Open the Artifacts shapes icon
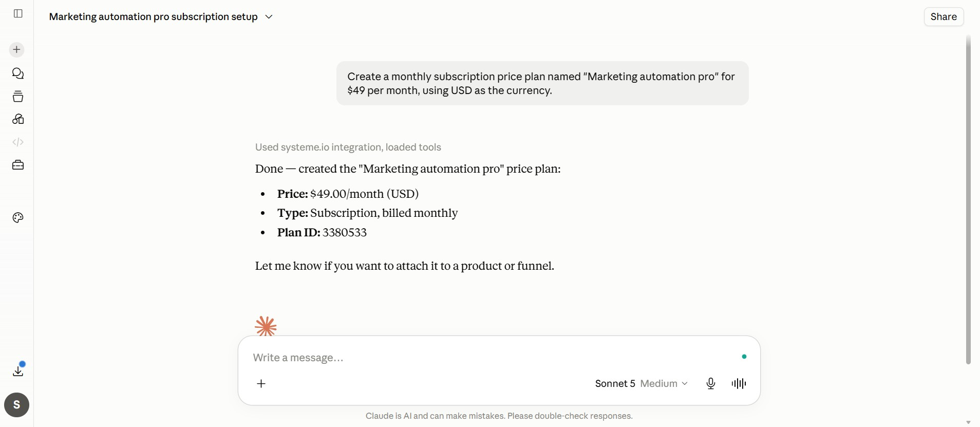Image resolution: width=980 pixels, height=427 pixels. 18,119
